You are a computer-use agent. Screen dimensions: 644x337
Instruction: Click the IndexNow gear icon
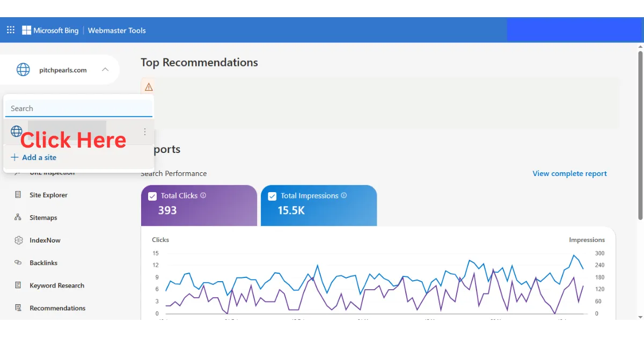point(19,240)
